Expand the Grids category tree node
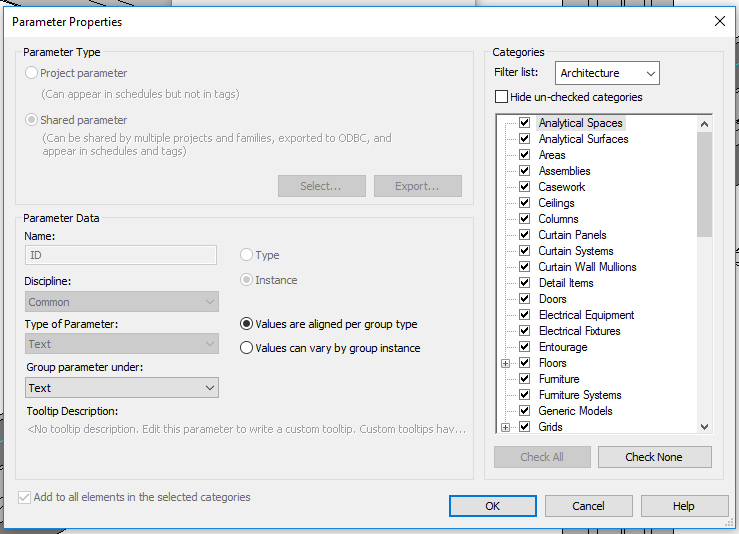This screenshot has height=534, width=739. tap(506, 427)
